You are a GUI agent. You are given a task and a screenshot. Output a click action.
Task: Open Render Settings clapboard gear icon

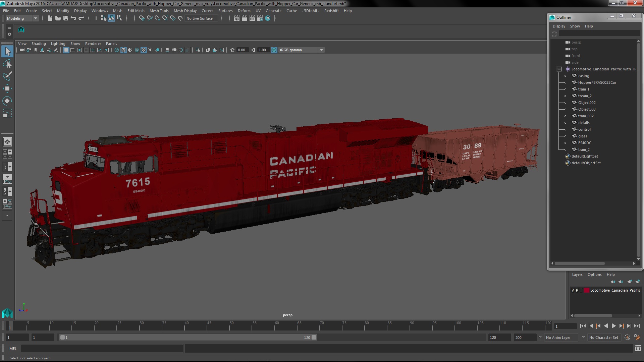[x=260, y=18]
